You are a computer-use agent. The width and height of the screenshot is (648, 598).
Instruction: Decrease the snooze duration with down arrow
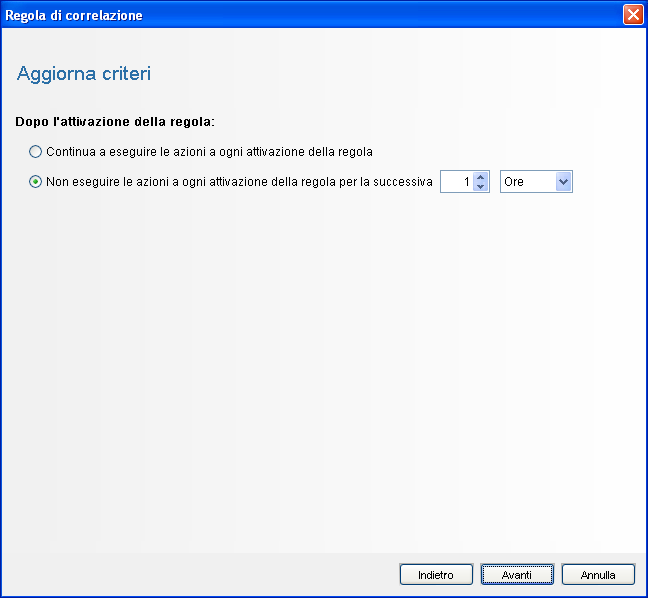(x=480, y=186)
